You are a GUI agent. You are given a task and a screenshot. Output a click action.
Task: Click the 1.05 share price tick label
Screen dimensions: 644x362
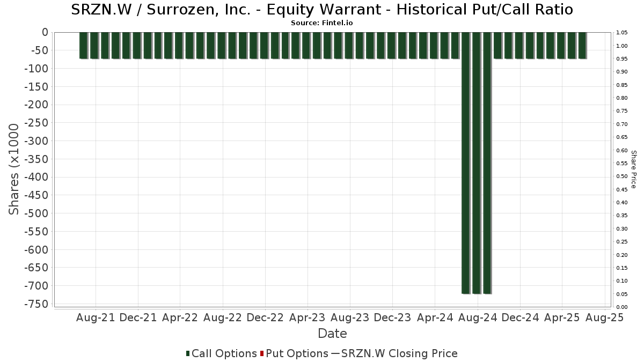[x=621, y=33]
